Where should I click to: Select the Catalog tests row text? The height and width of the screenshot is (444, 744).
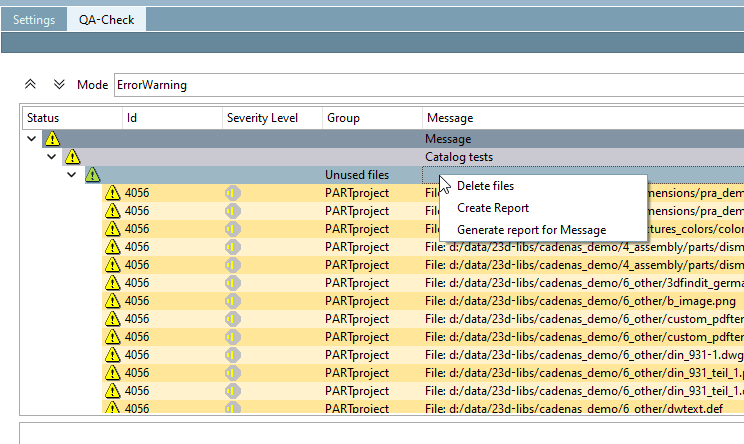coord(459,157)
